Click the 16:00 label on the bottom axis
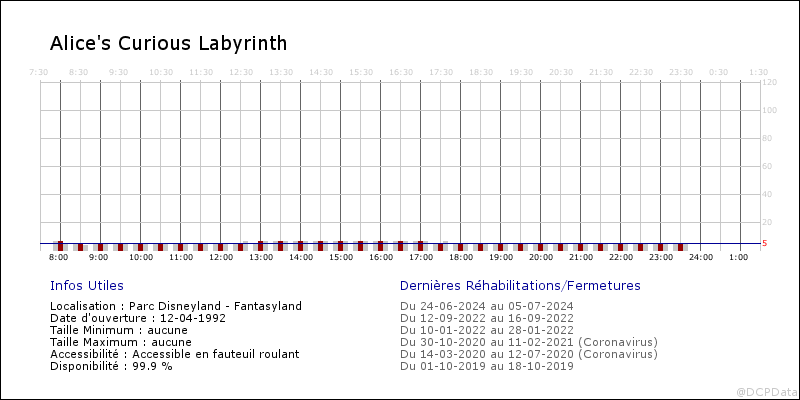The width and height of the screenshot is (800, 400). coord(381,258)
